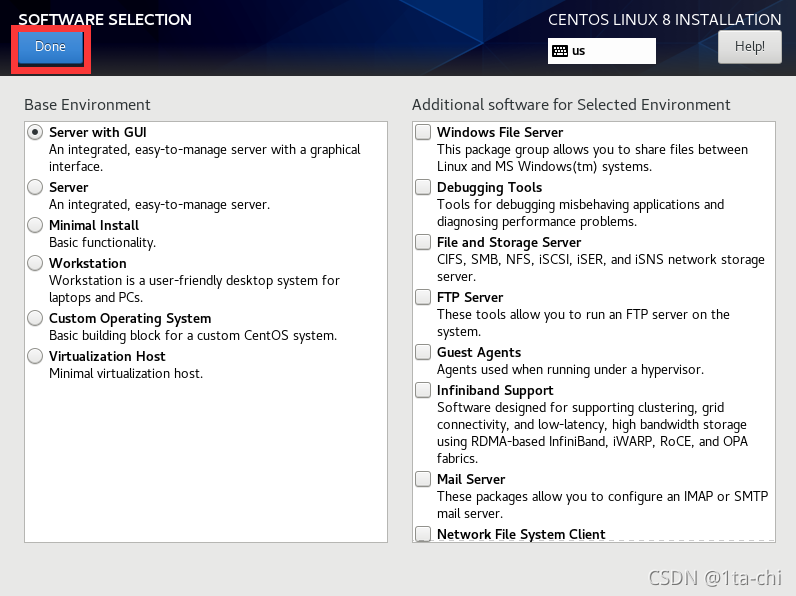
Task: Check the Network File System Client checkbox
Action: [423, 534]
